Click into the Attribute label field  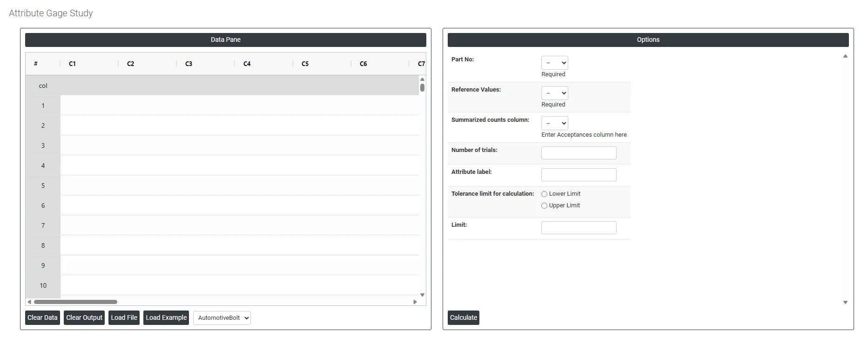[579, 175]
